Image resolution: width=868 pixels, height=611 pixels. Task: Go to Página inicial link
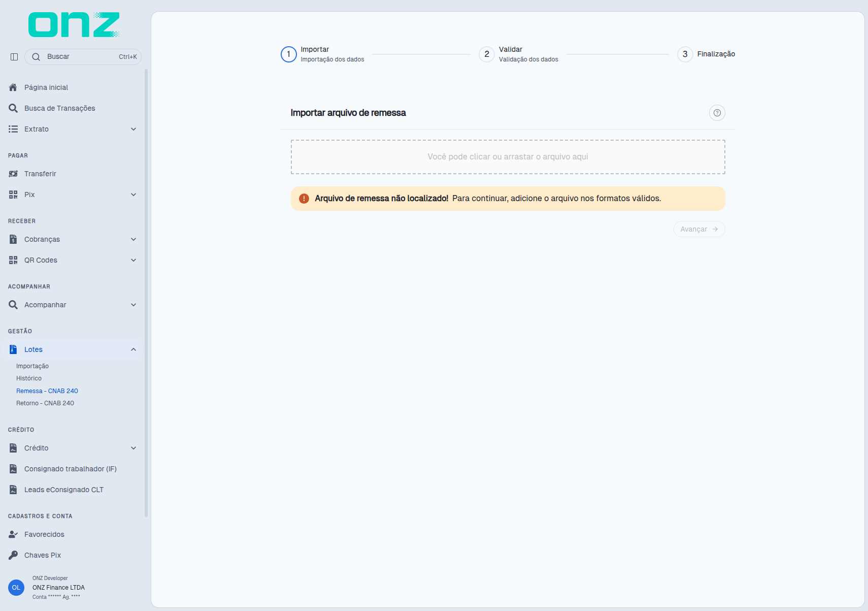46,87
